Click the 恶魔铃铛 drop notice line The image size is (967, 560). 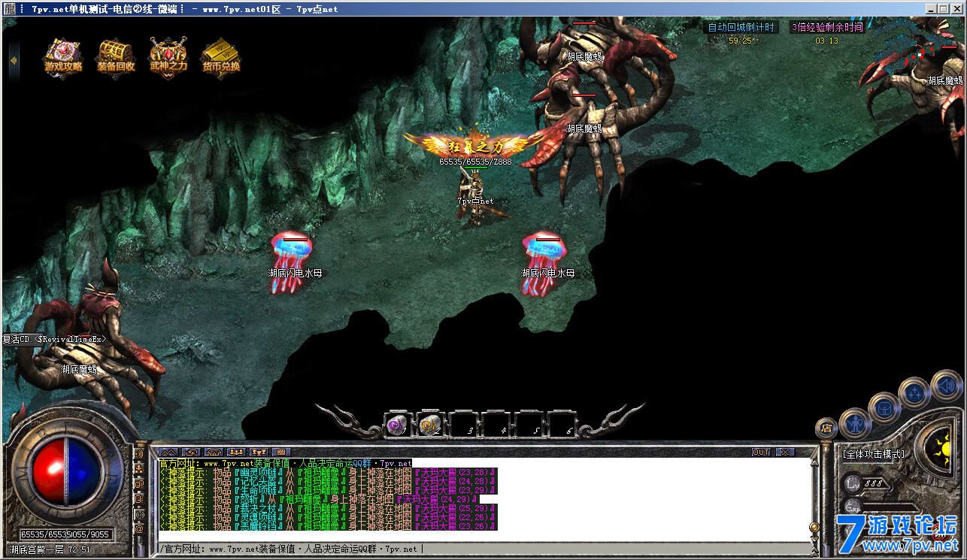point(328,526)
